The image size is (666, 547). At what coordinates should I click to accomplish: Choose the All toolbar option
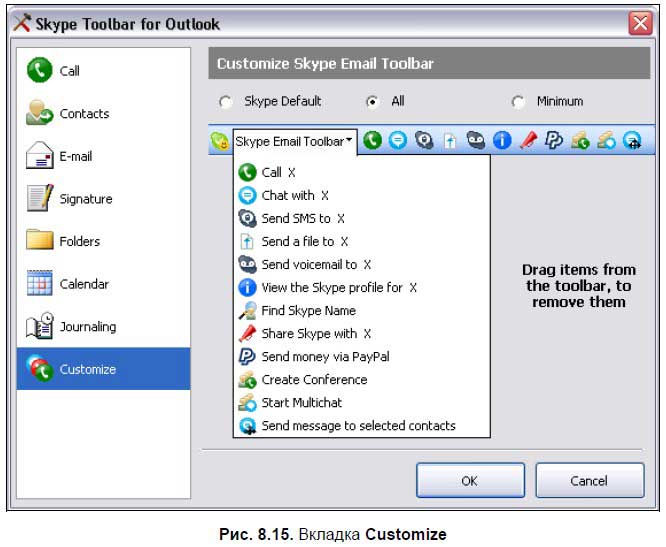(373, 101)
